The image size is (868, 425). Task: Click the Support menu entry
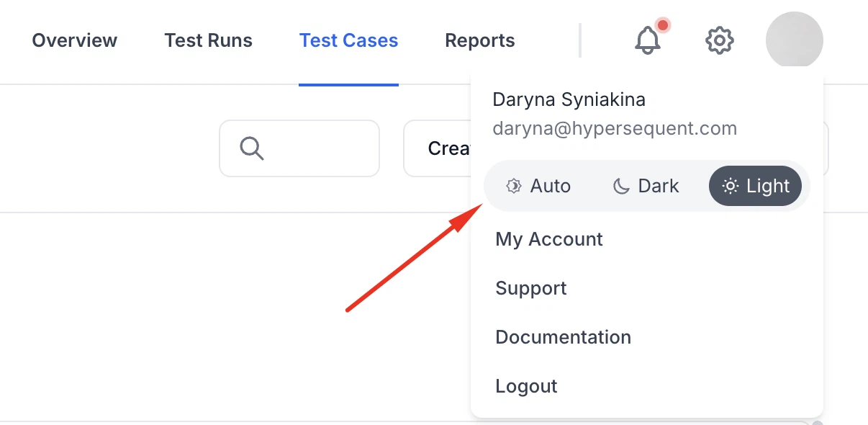click(530, 287)
